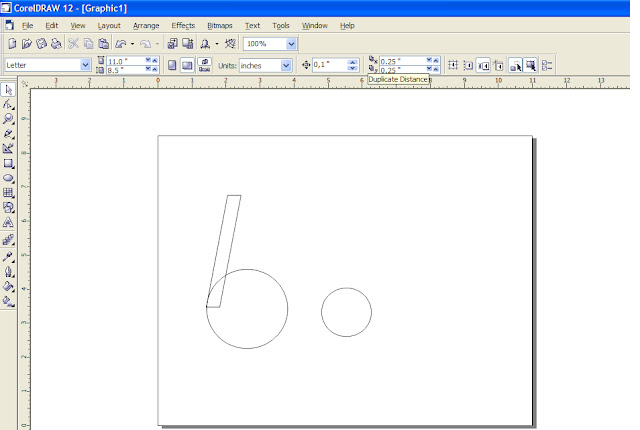Open the zoom level 100% dropdown
The height and width of the screenshot is (430, 640).
click(x=291, y=44)
